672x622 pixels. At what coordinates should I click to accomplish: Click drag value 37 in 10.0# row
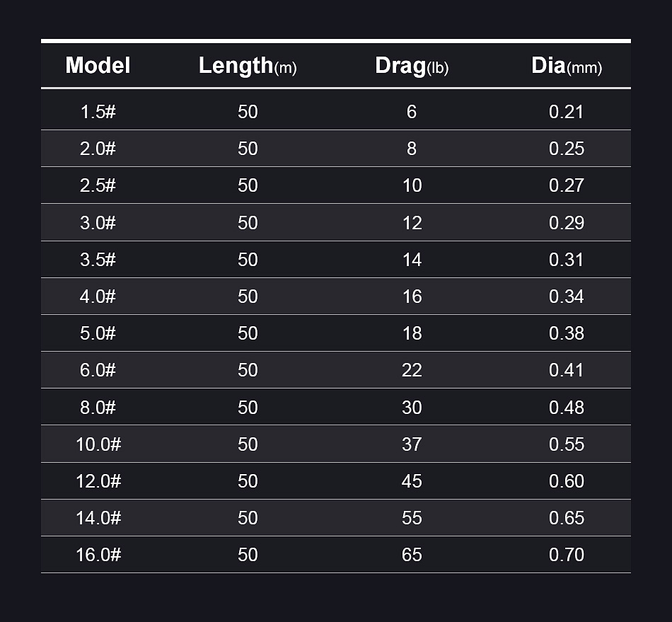(x=412, y=444)
